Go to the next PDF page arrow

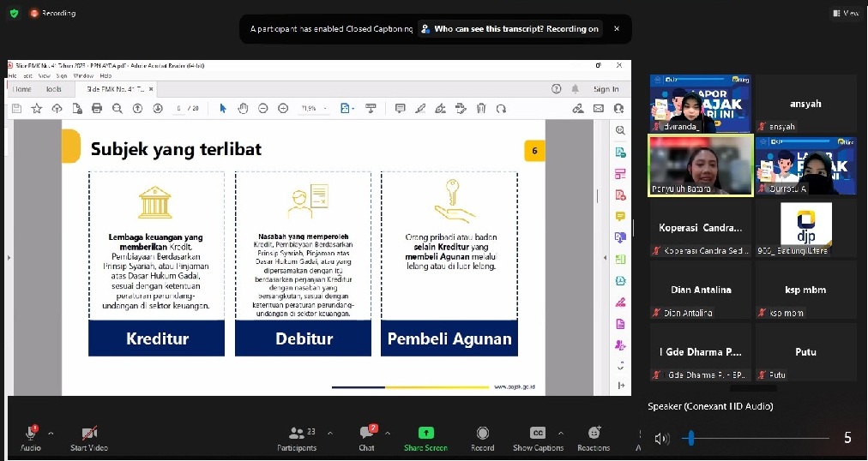coord(157,108)
